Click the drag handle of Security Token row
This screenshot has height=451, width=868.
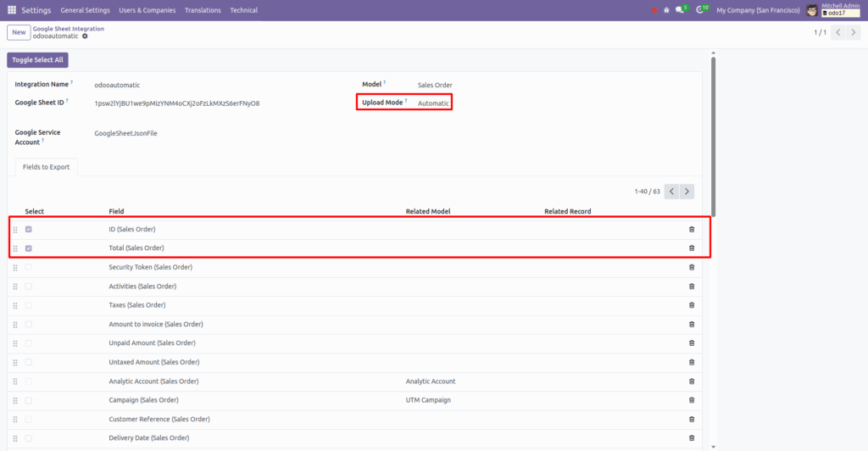pyautogui.click(x=15, y=268)
